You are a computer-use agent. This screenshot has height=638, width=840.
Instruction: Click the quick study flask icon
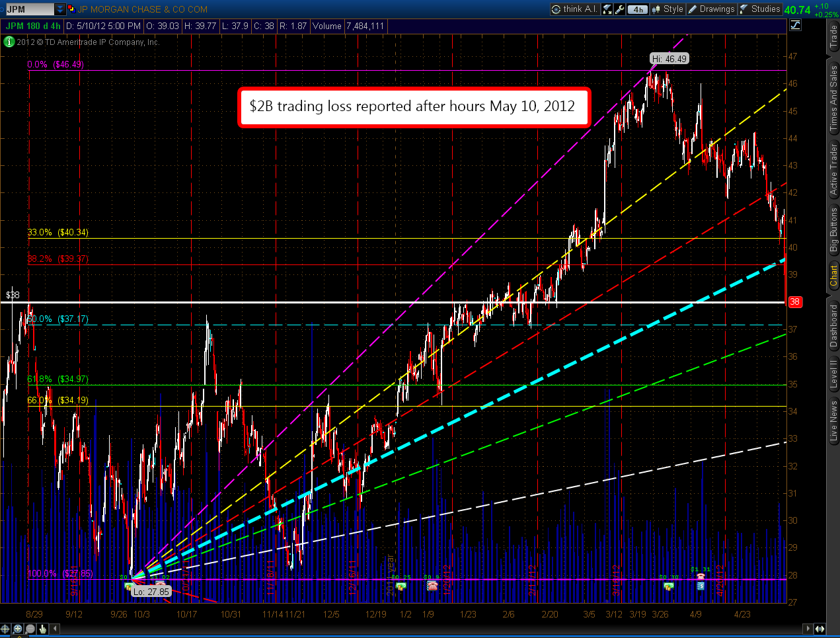(607, 9)
